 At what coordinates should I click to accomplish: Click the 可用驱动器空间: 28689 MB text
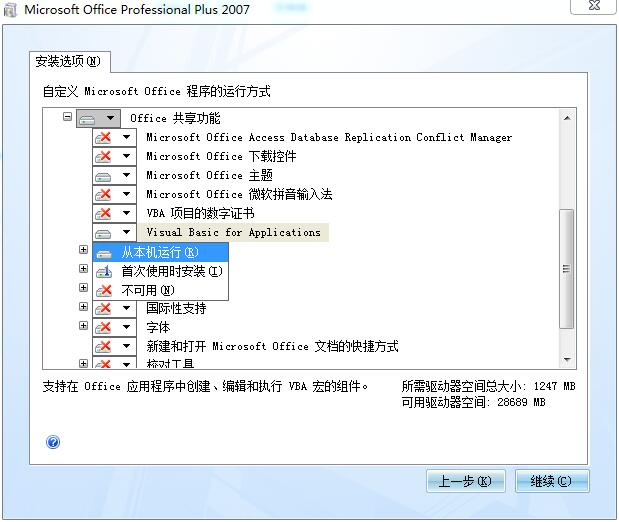473,402
